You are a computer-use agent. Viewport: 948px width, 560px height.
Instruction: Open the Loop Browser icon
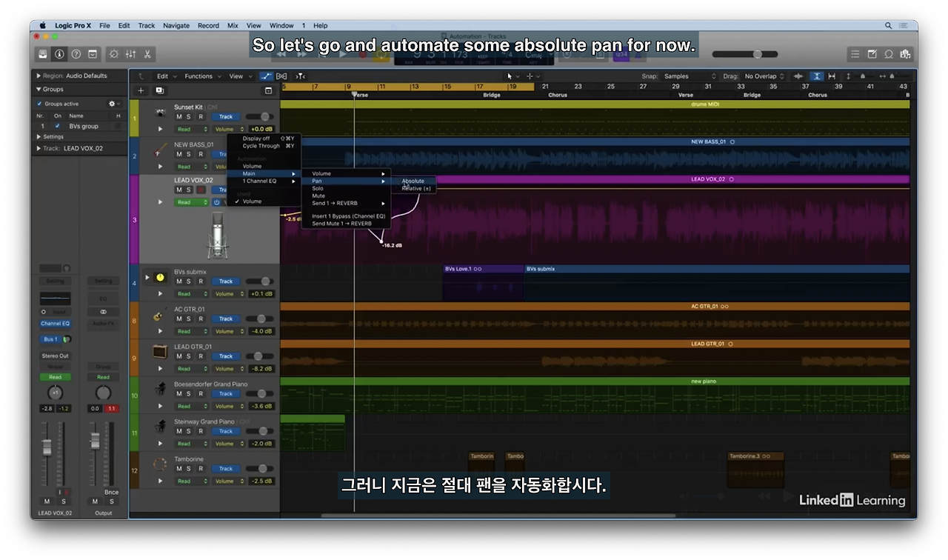pos(889,54)
